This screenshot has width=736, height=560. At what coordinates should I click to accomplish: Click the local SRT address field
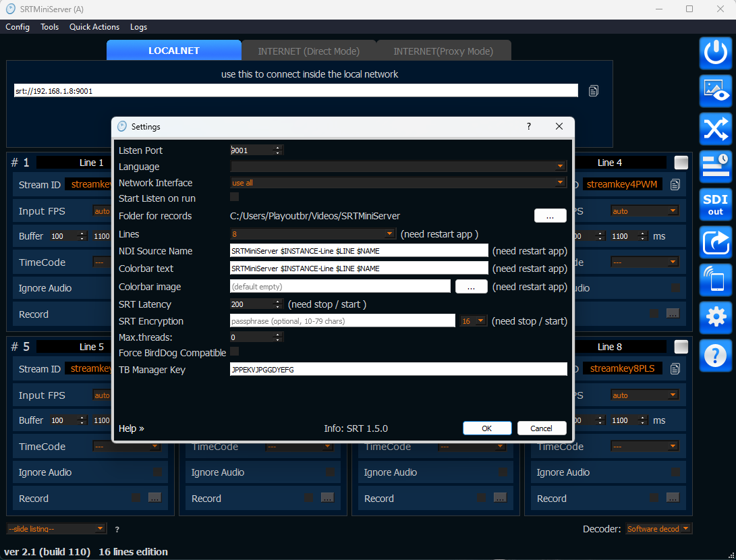point(295,90)
